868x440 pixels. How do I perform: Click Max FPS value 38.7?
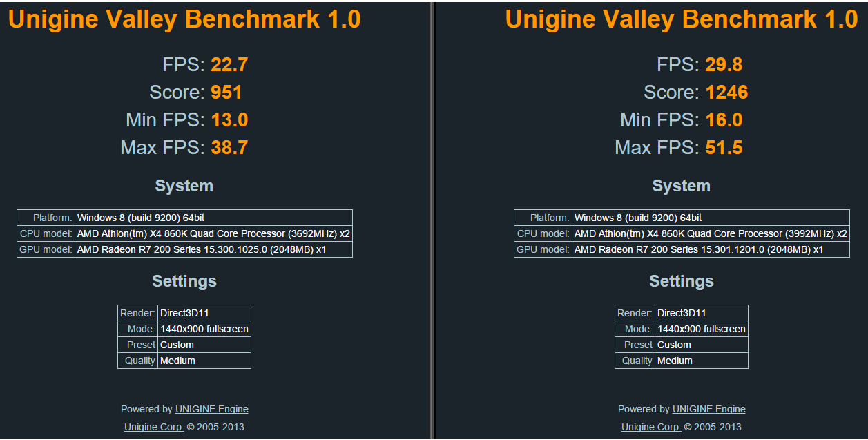pos(229,148)
